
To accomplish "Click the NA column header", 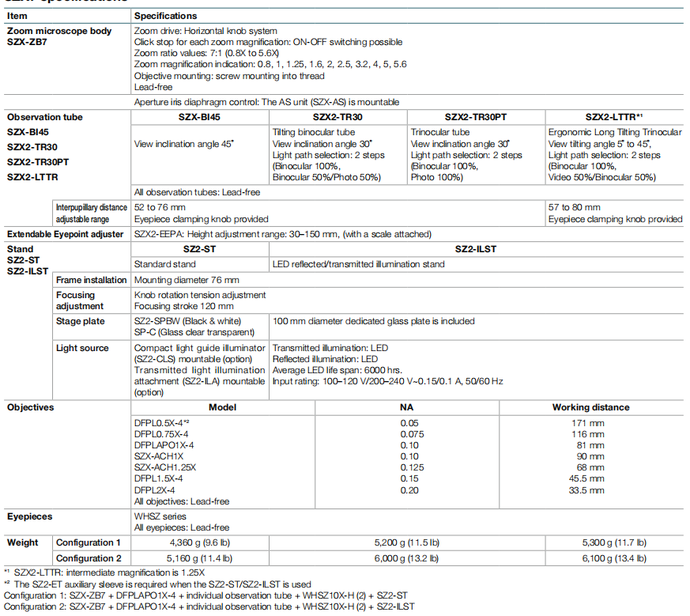I will (406, 408).
